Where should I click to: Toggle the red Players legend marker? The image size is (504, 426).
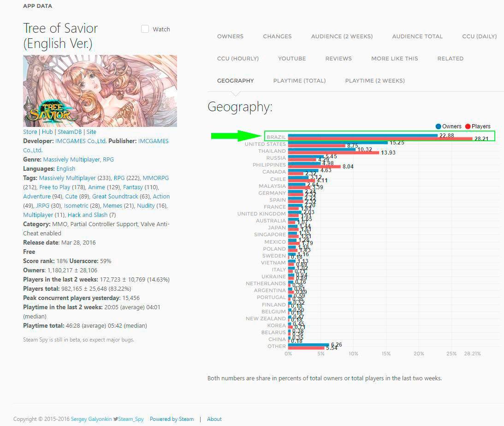pos(468,126)
